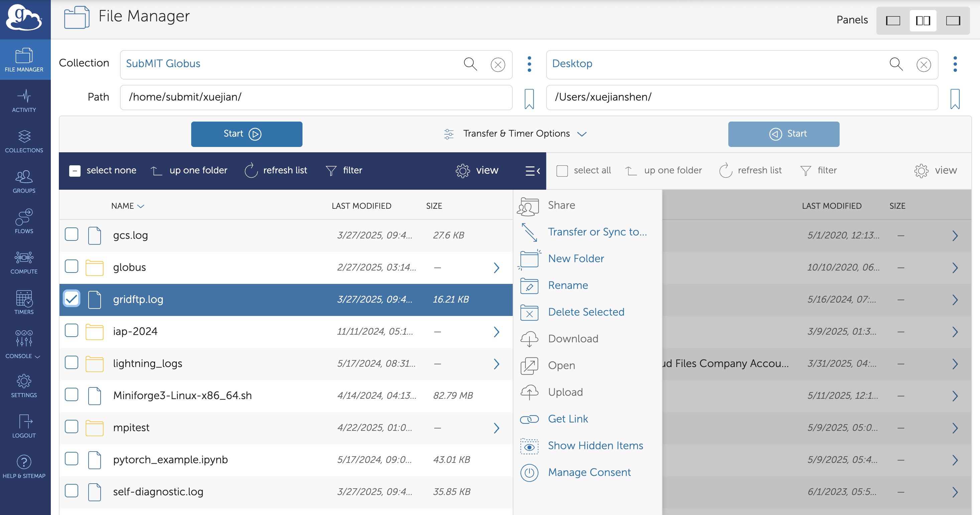Check the Miniforge3-Linux-x86_64.sh checkbox
The image size is (980, 515).
click(72, 395)
